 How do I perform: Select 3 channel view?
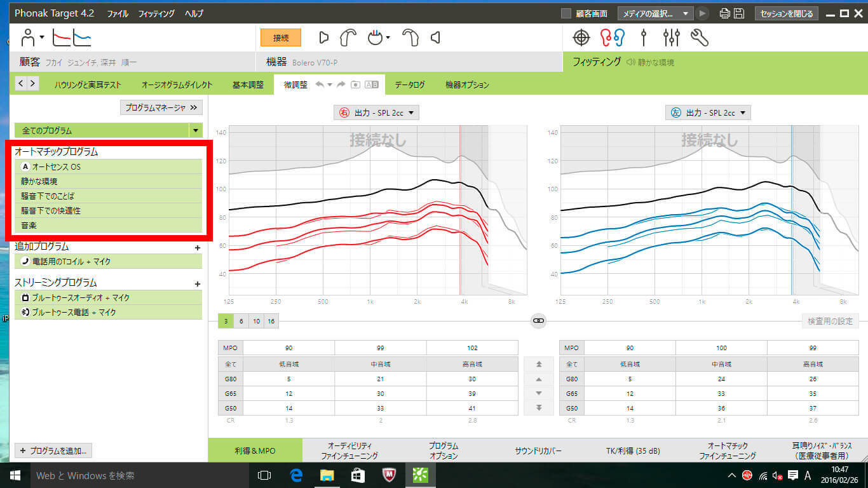pyautogui.click(x=226, y=322)
